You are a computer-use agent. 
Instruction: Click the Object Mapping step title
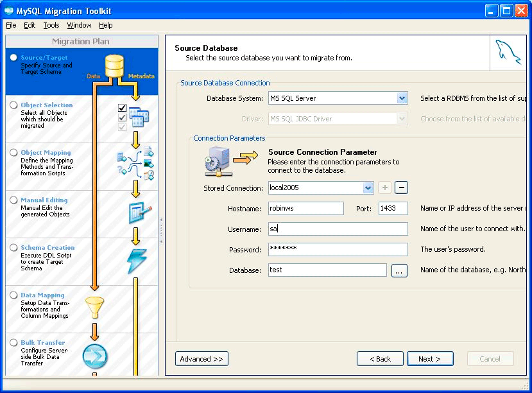pos(46,152)
